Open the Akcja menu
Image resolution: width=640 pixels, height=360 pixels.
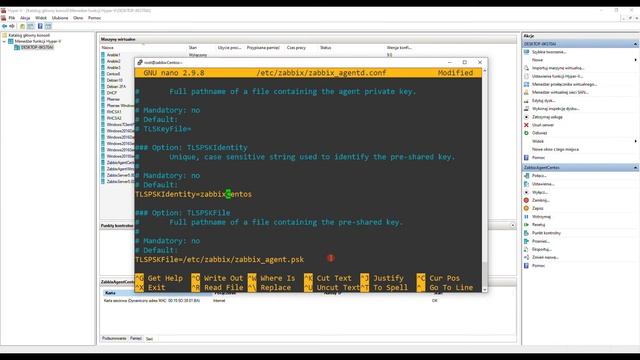[x=25, y=18]
